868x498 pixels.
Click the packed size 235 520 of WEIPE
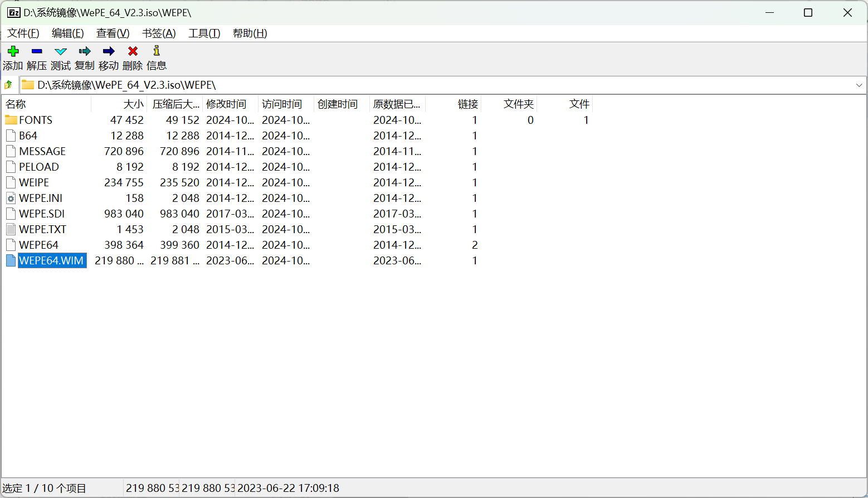click(x=179, y=182)
